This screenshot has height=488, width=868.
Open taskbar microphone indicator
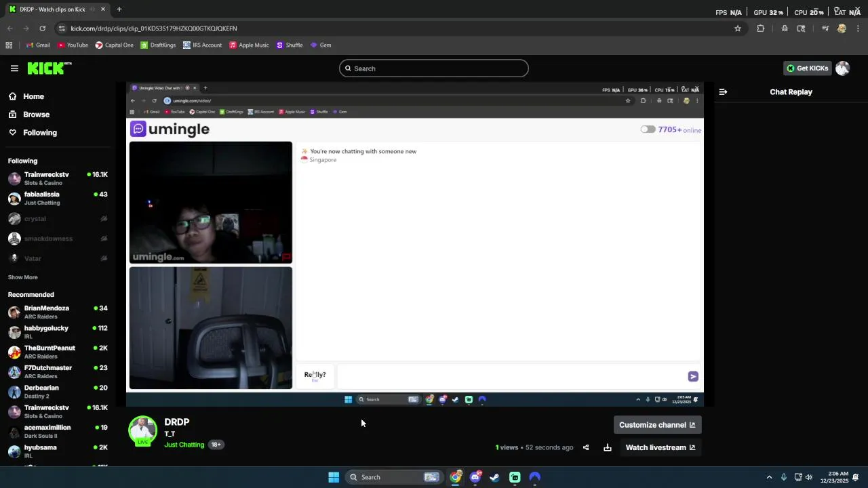pyautogui.click(x=784, y=477)
